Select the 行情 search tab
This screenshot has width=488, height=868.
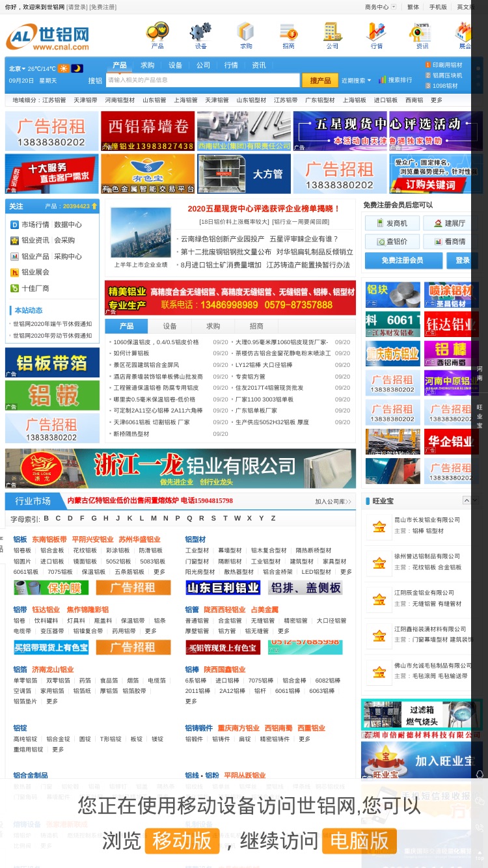[231, 65]
